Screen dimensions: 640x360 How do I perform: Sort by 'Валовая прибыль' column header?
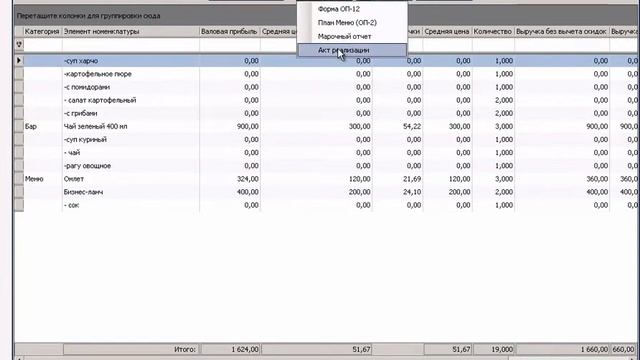(x=229, y=31)
